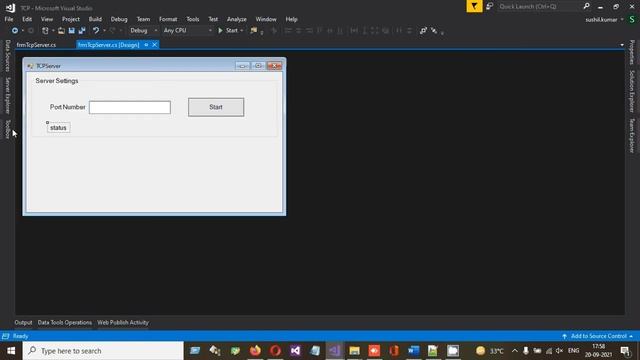Click the Windows taskbar search box
640x360 pixels.
point(103,351)
